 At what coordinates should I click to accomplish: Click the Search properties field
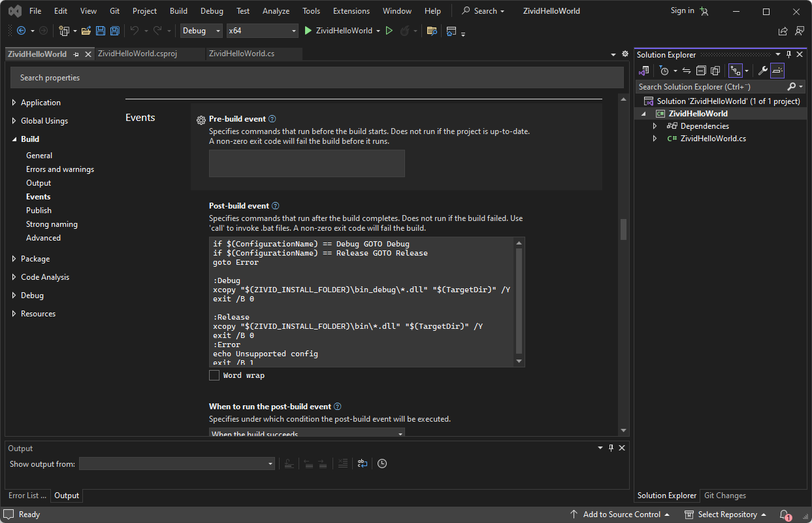point(317,78)
